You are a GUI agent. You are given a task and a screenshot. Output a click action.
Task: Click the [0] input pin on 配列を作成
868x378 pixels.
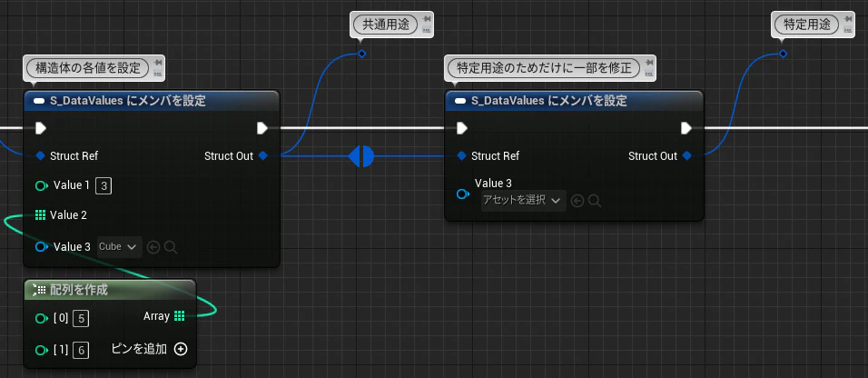[x=42, y=319]
